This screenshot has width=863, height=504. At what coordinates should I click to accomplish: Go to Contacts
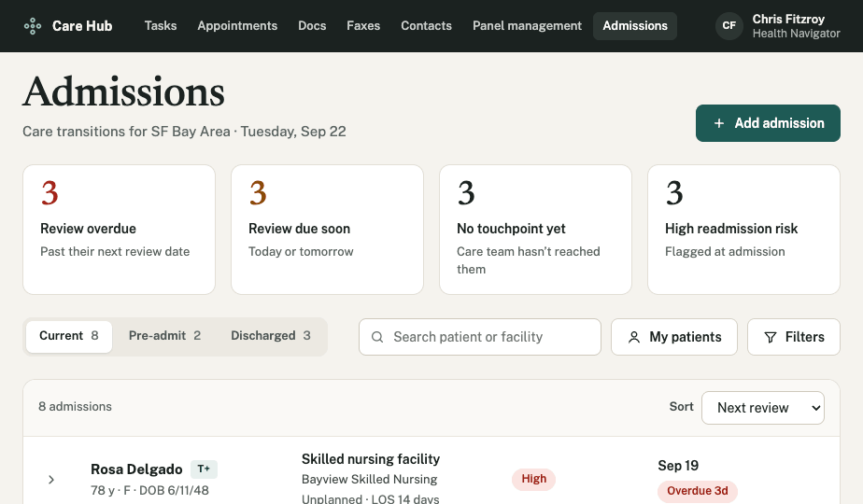(426, 26)
